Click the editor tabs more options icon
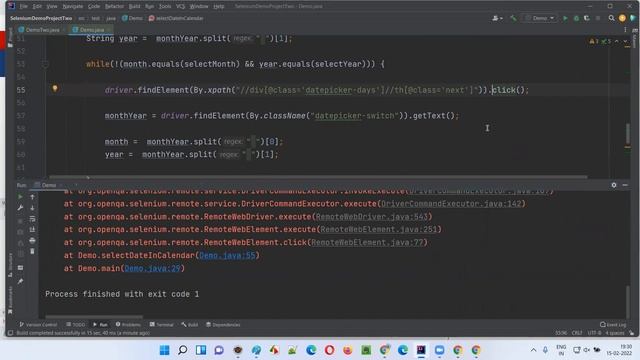640x360 pixels. [625, 30]
